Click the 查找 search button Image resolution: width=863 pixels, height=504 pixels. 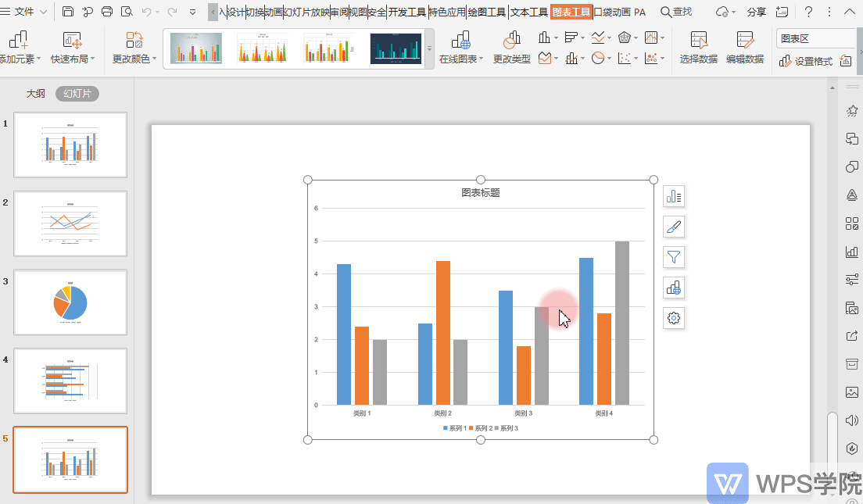coord(676,12)
